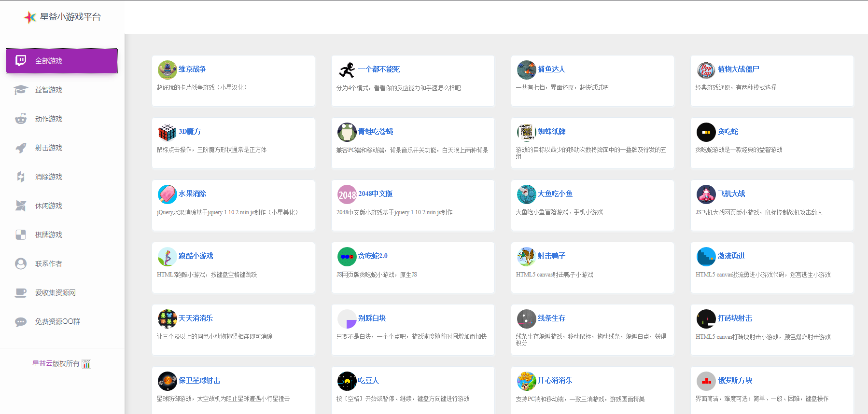
Task: Click the 蜘蛛纸牌 playing card icon
Action: point(526,132)
